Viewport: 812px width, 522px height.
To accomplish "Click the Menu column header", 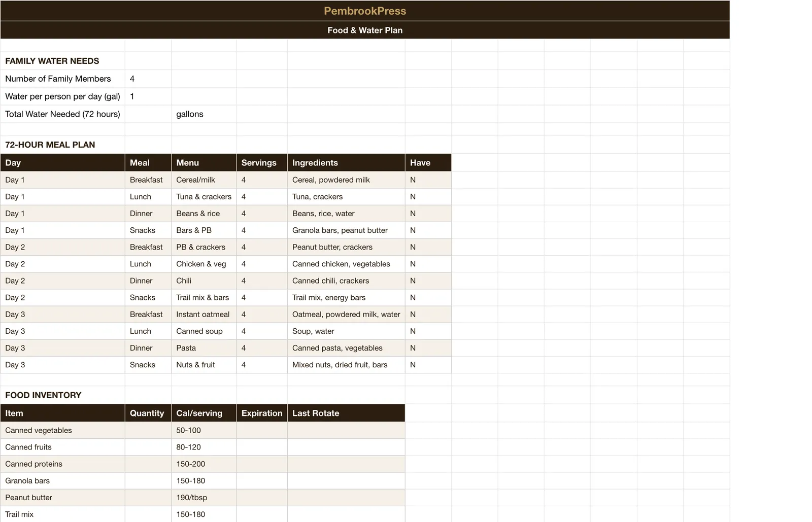I will pos(204,163).
